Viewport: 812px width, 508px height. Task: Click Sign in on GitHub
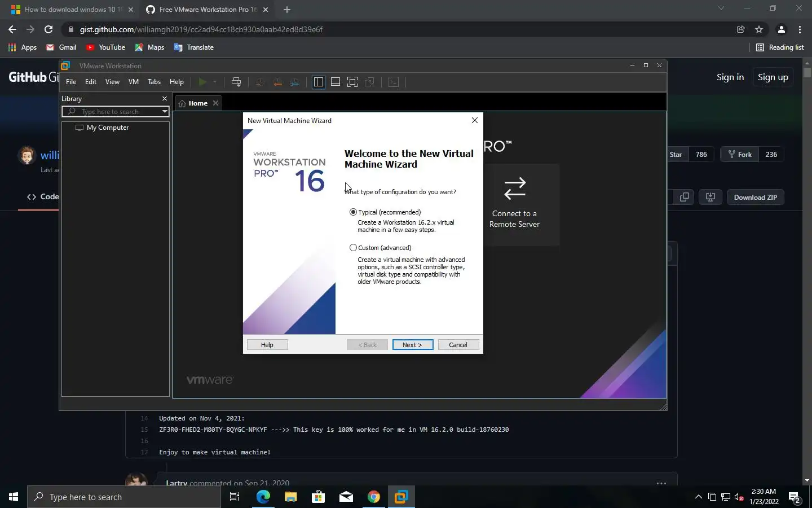pyautogui.click(x=730, y=77)
